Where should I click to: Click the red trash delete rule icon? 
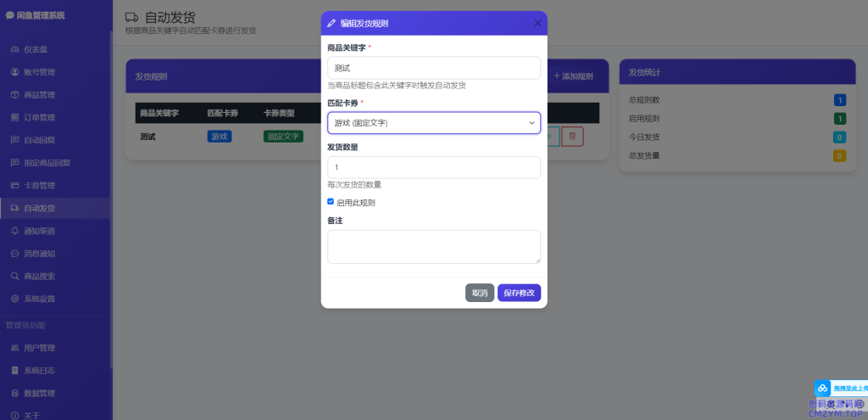tap(573, 136)
